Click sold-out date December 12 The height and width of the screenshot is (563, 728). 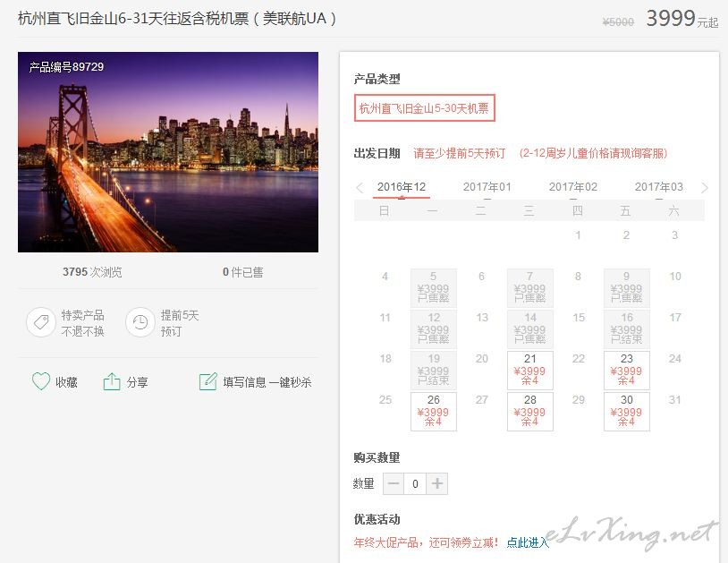pyautogui.click(x=433, y=329)
